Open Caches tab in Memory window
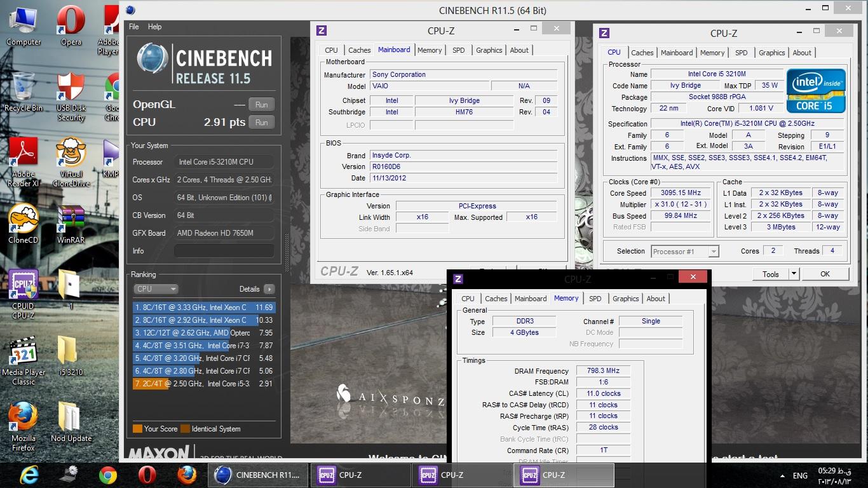The image size is (868, 488). click(496, 299)
